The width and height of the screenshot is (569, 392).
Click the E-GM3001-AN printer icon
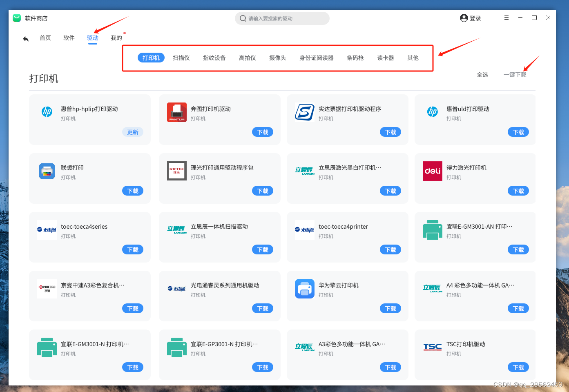tap(433, 230)
